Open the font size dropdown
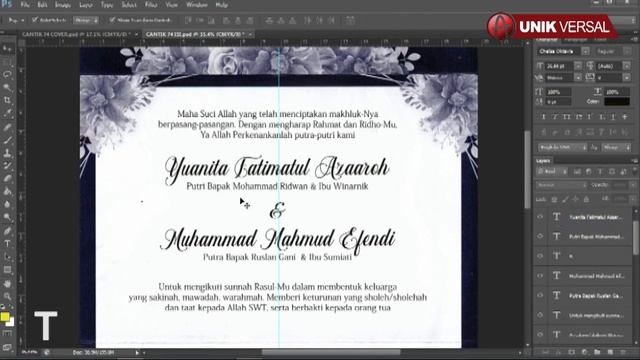640x360 pixels. [x=578, y=66]
